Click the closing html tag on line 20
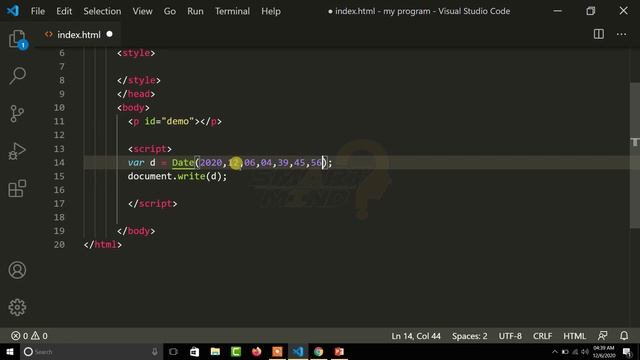The width and height of the screenshot is (640, 360). pos(102,244)
